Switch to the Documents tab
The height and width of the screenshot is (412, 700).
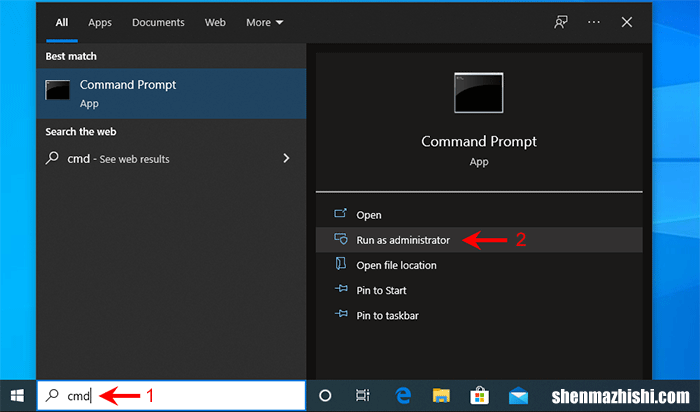point(158,22)
